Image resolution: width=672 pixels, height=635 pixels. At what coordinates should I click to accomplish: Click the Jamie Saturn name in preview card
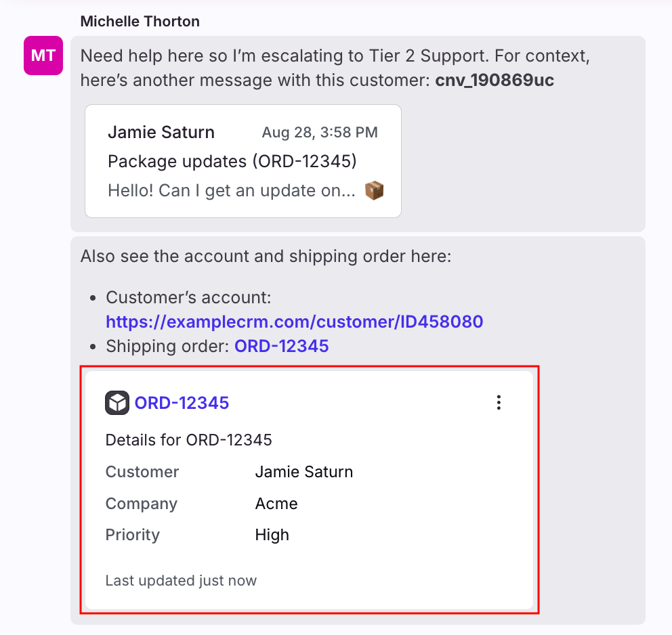[161, 132]
